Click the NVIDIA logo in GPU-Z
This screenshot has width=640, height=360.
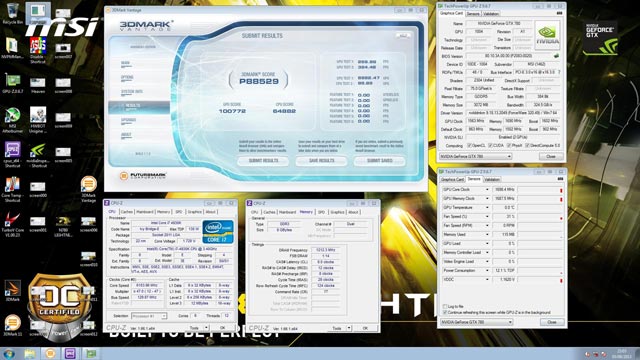(x=547, y=35)
